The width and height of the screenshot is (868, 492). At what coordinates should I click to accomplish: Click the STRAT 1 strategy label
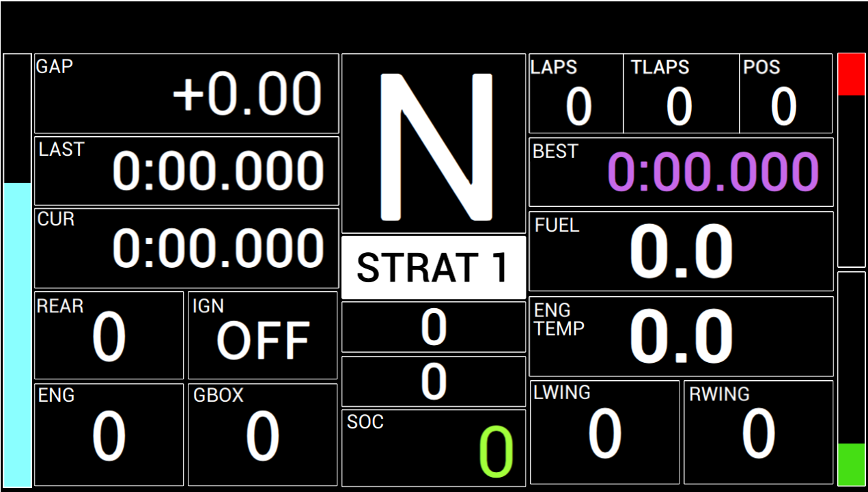click(434, 268)
